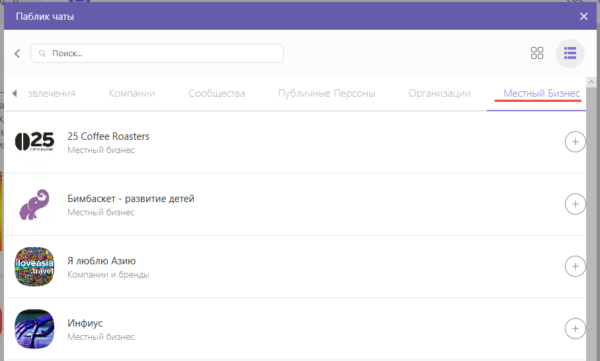
Task: Click the Паблик чаты dialog title
Action: [x=45, y=16]
